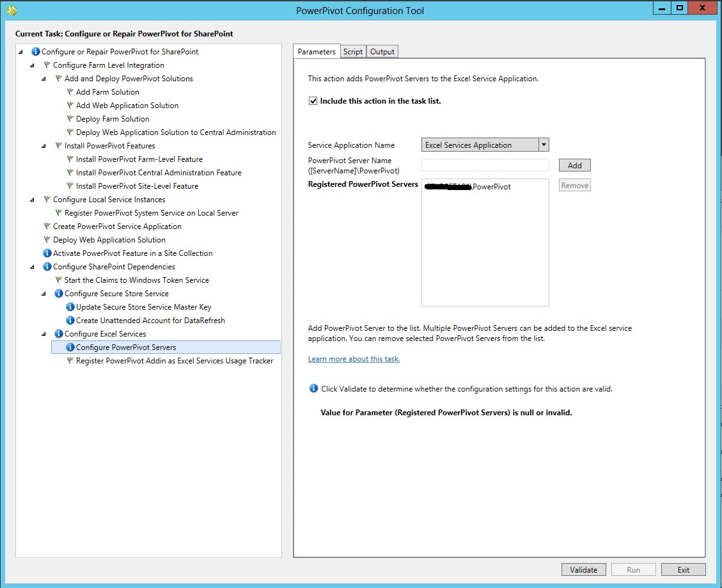This screenshot has height=588, width=722.
Task: Switch to the Output tab
Action: [382, 51]
